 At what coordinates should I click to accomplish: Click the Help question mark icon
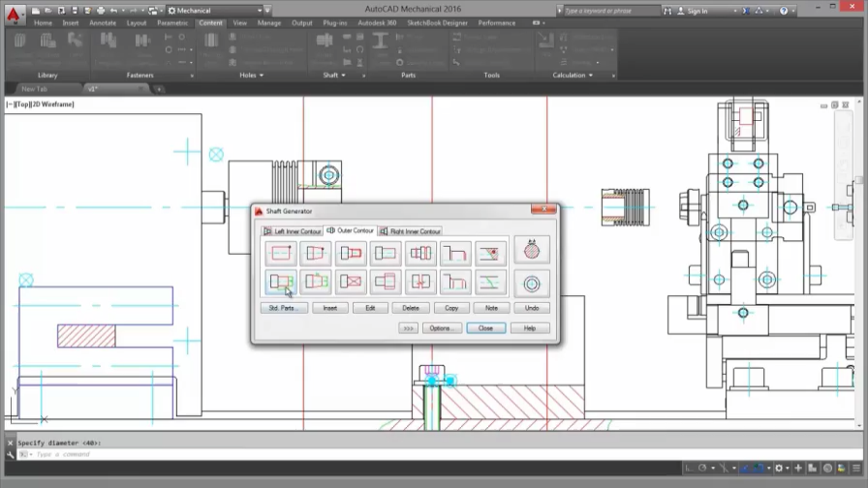click(784, 11)
